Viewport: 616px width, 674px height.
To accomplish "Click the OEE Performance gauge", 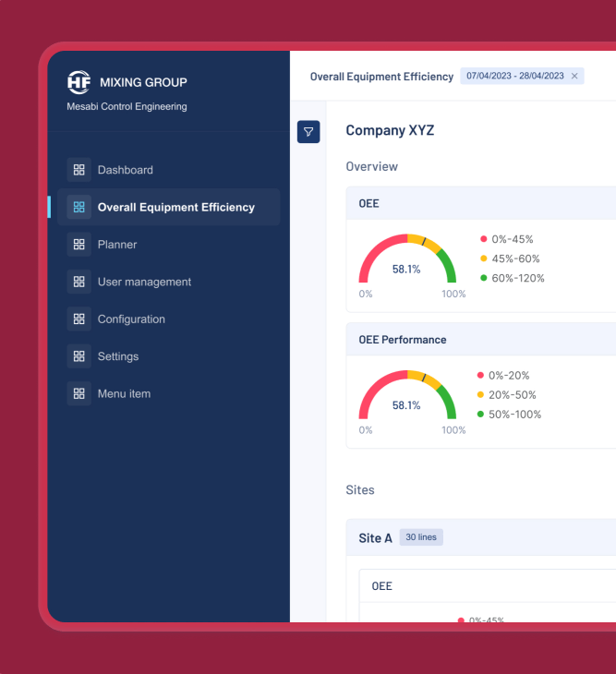I will click(407, 395).
